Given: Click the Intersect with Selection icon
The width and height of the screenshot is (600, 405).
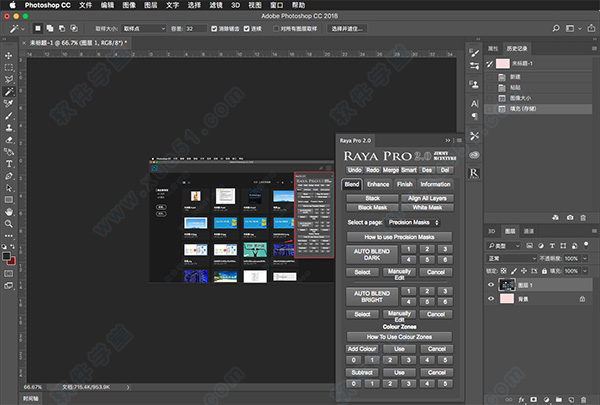Looking at the screenshot, I should (x=74, y=28).
